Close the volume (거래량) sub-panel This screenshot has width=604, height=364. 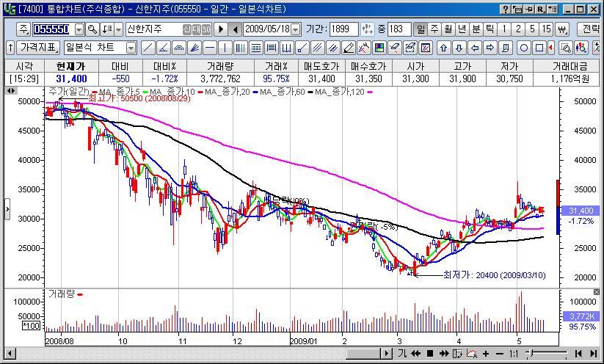click(x=597, y=292)
